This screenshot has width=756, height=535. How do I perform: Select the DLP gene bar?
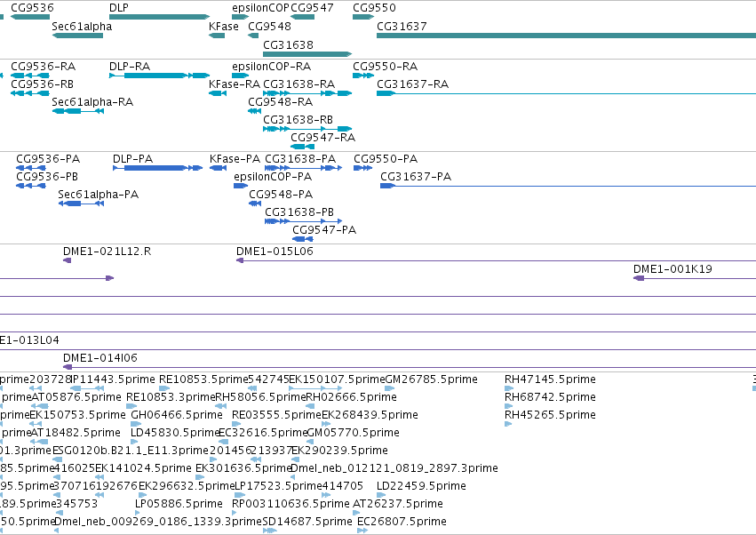click(x=160, y=17)
